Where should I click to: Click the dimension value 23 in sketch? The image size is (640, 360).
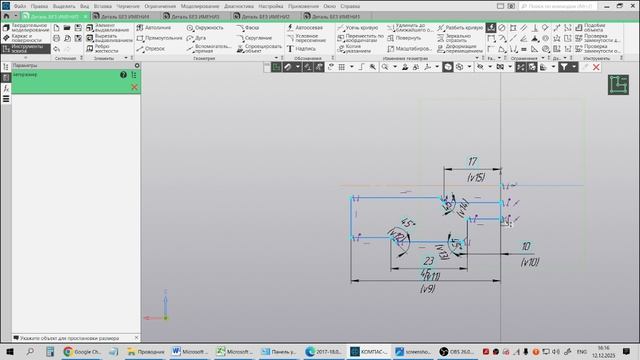tap(429, 261)
